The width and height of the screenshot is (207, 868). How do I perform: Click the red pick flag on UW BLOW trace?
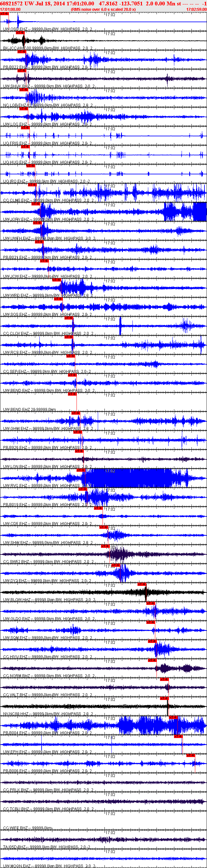(x=142, y=584)
